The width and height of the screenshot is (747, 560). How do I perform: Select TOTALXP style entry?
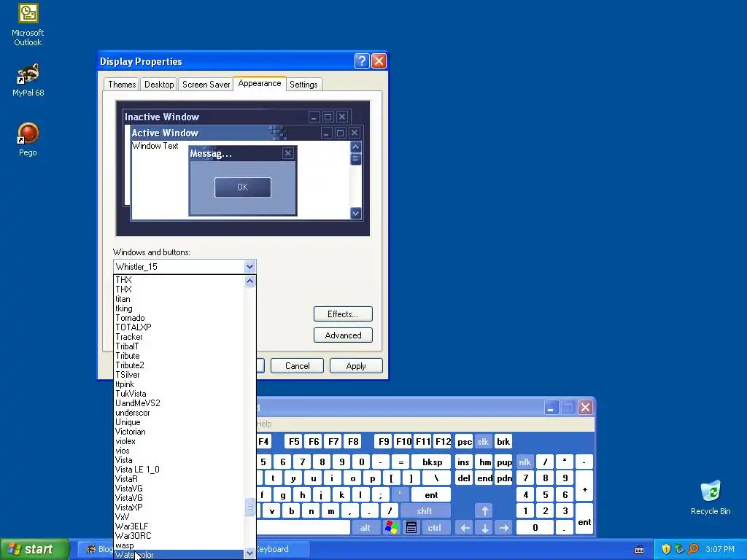[x=179, y=327]
